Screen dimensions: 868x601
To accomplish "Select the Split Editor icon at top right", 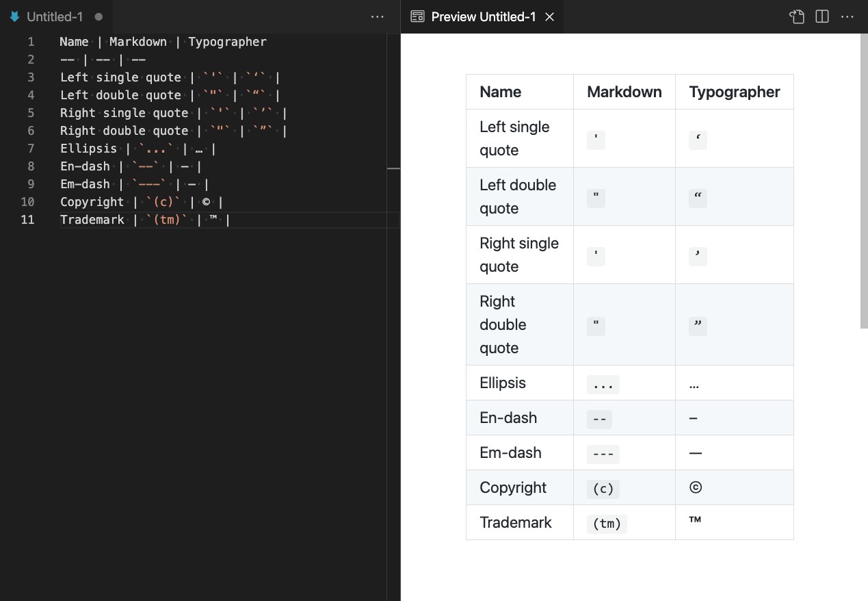I will click(821, 16).
